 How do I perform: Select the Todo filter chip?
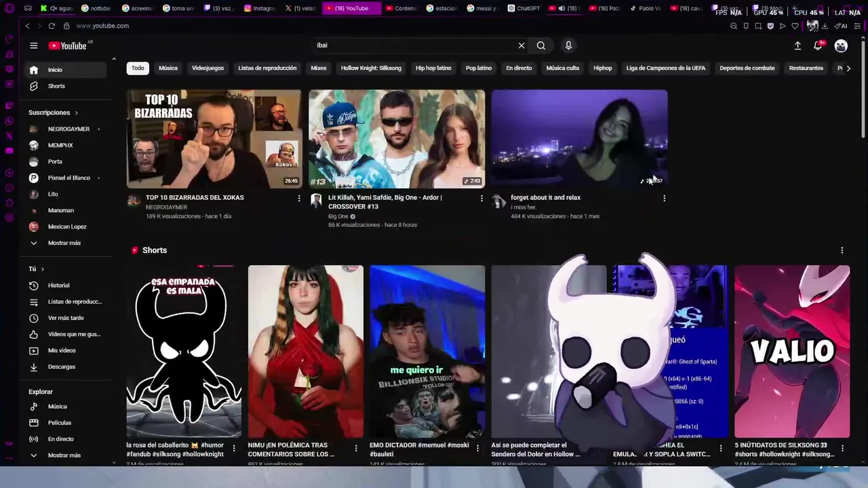click(138, 68)
